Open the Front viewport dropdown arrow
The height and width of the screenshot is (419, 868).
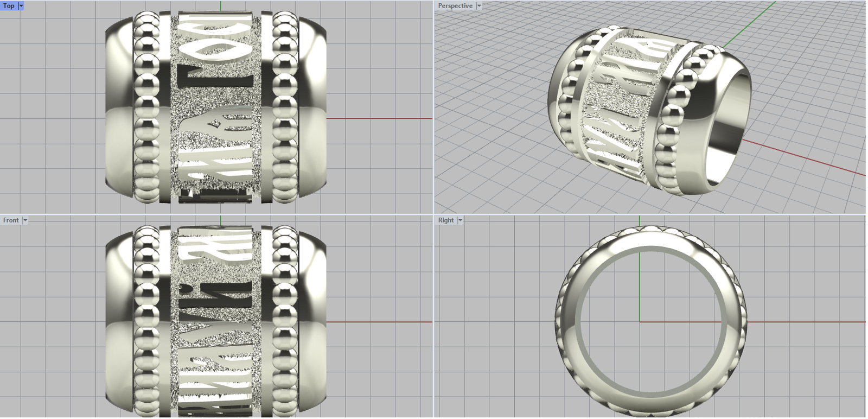tap(25, 220)
